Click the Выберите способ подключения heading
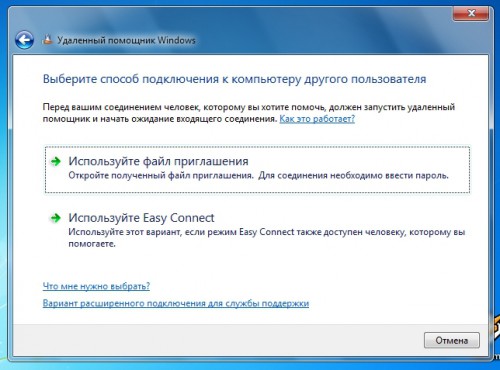Screen dimensions: 500x370 pyautogui.click(x=234, y=79)
